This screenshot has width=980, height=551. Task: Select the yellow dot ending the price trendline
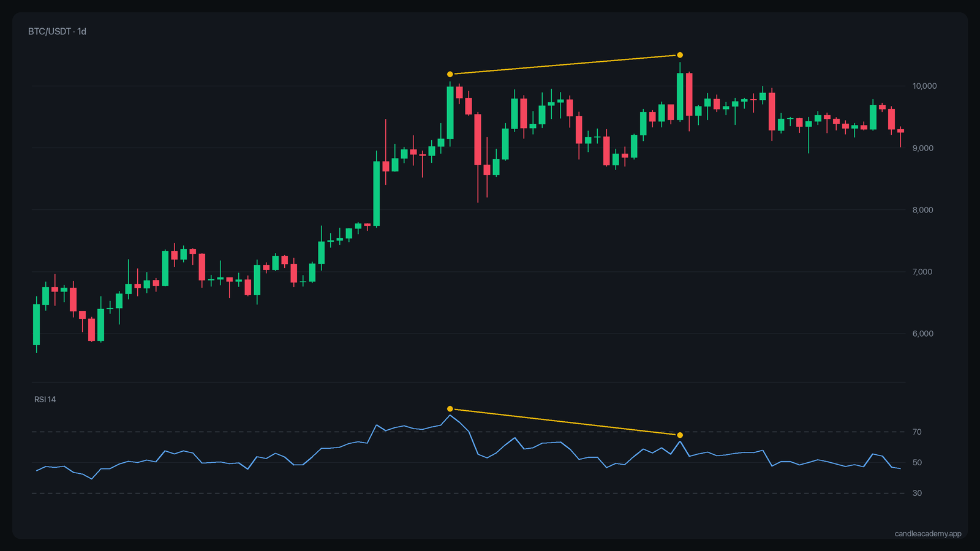click(x=680, y=55)
